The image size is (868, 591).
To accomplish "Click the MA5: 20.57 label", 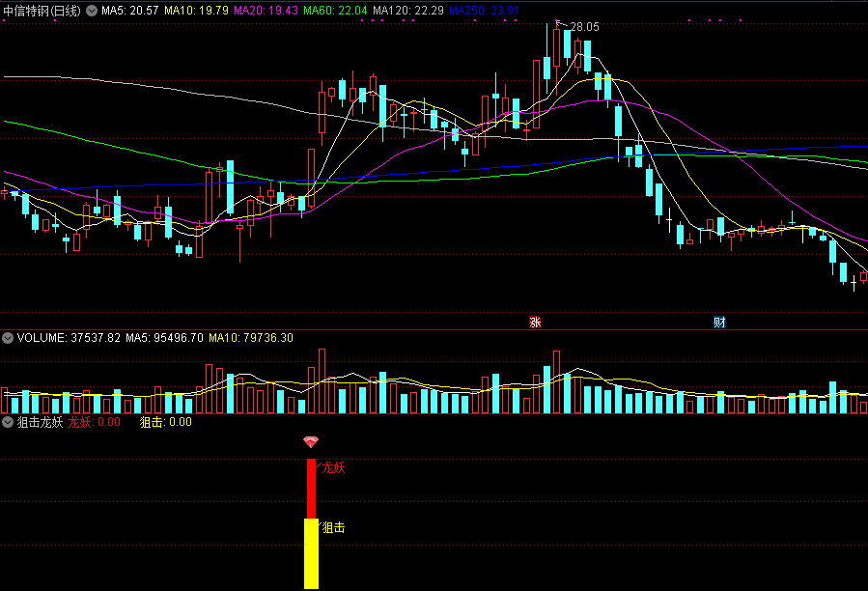I will pos(130,11).
